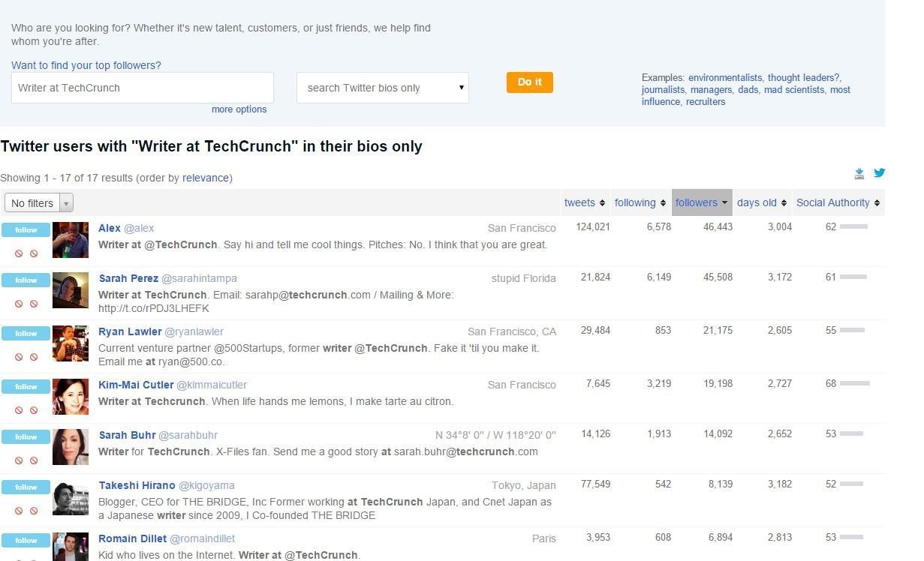924x561 pixels.
Task: Sort results by the followers column
Action: [701, 202]
